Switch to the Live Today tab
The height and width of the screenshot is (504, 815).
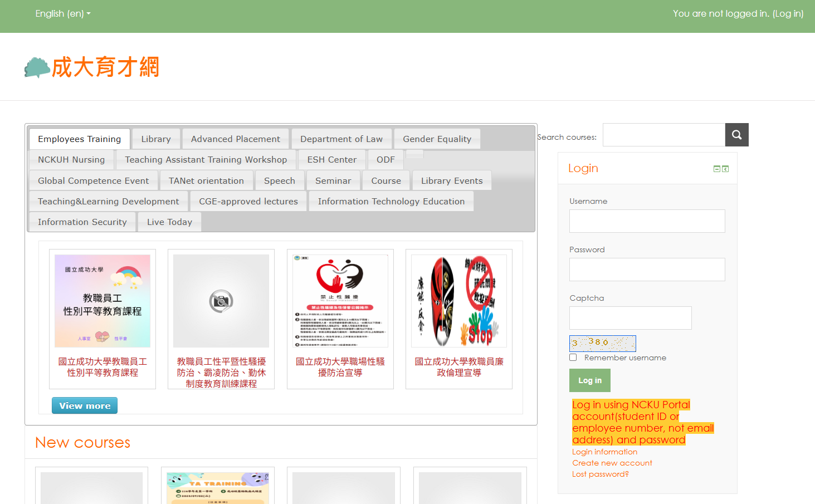169,222
